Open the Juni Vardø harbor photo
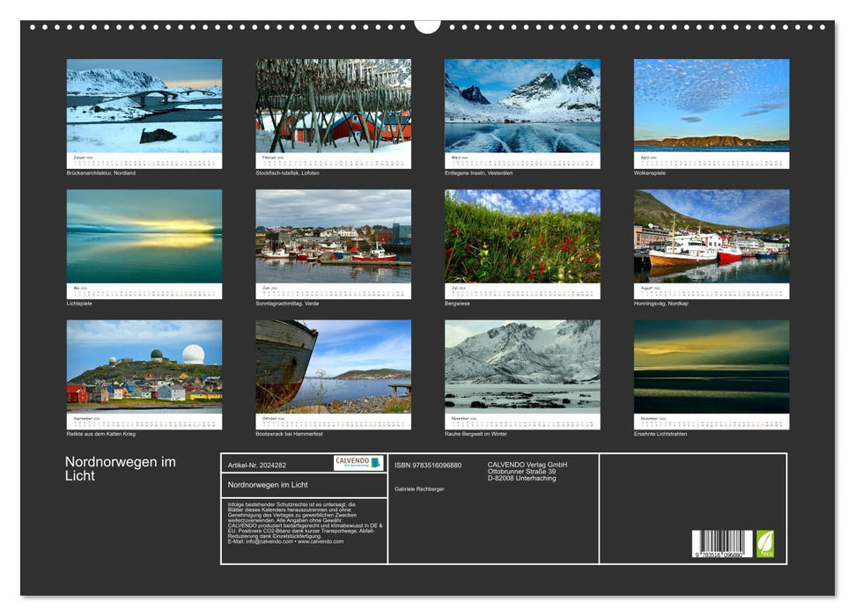The width and height of the screenshot is (855, 616). point(332,238)
